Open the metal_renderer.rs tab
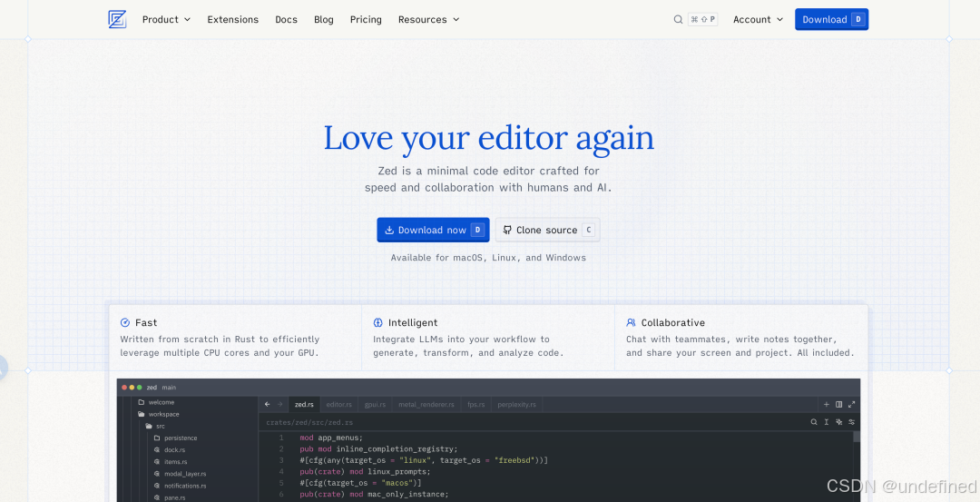The height and width of the screenshot is (502, 980). click(x=426, y=405)
